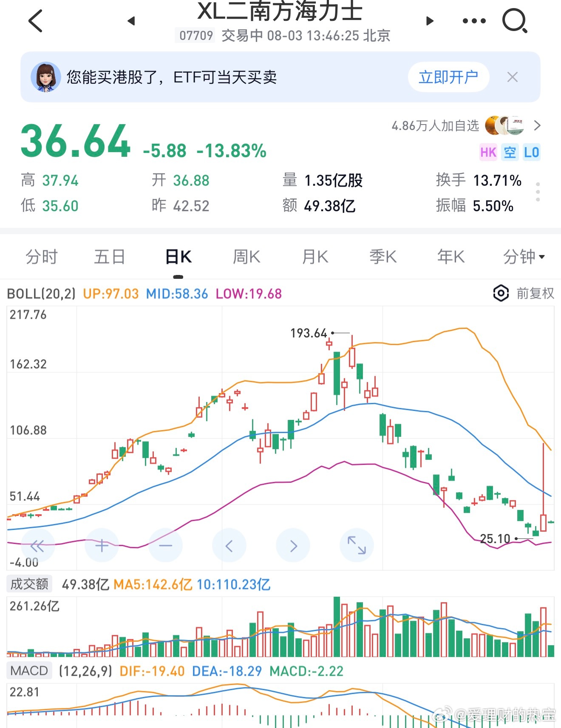Open the three-dots more menu
Viewport: 561px width, 728px height.
click(474, 21)
